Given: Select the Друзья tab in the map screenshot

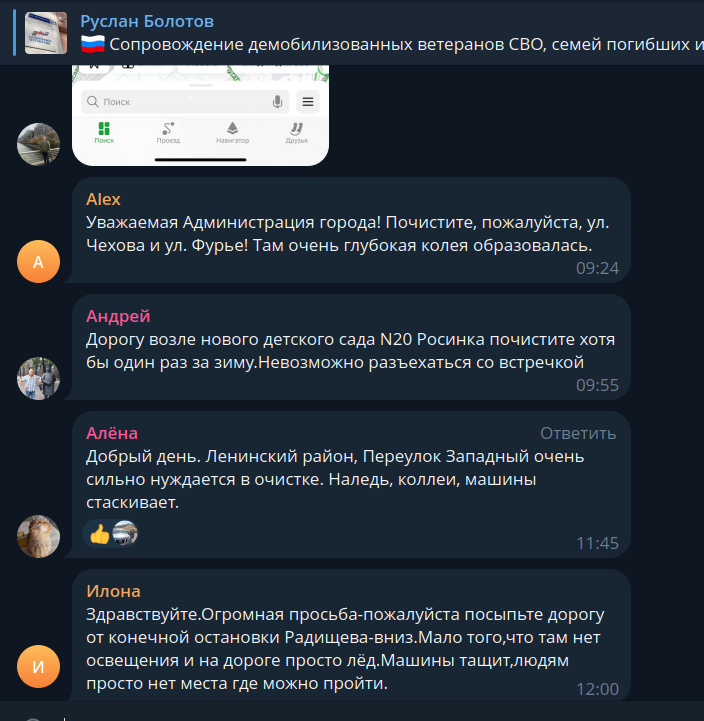Looking at the screenshot, I should 297,133.
